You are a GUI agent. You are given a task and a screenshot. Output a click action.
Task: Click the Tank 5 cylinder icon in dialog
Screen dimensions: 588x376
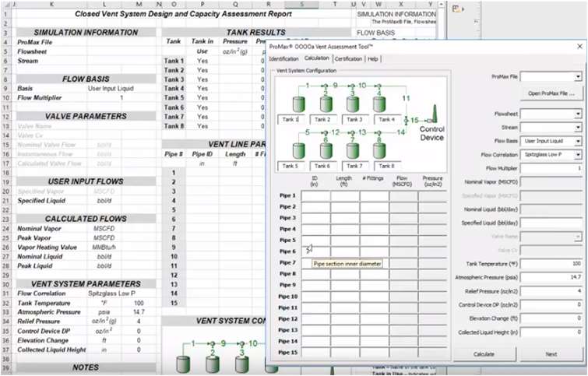click(298, 151)
